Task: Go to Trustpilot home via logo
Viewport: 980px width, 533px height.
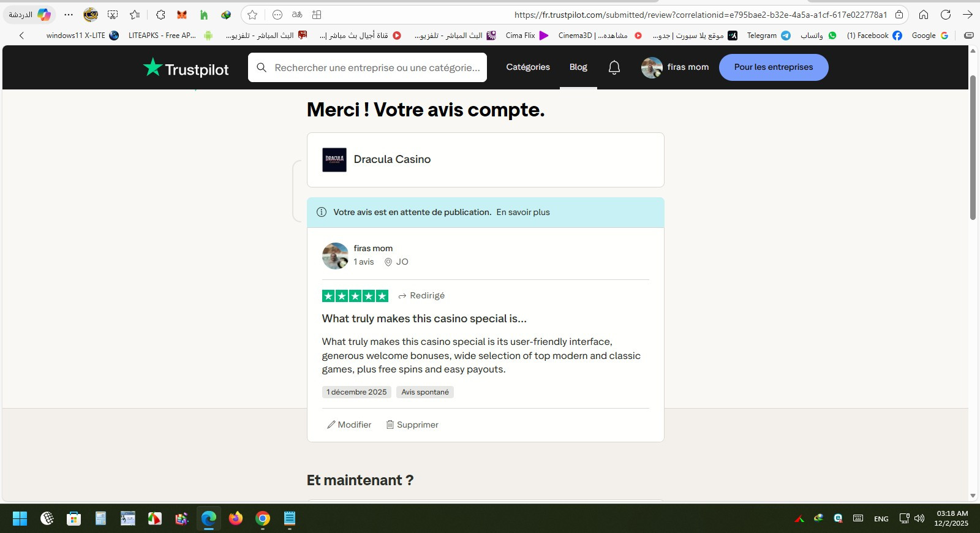Action: tap(186, 68)
